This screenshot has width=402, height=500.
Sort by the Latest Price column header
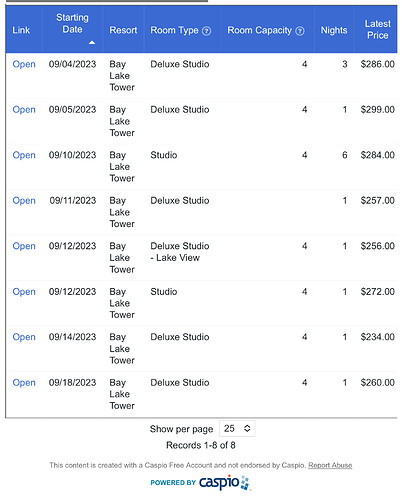[378, 29]
